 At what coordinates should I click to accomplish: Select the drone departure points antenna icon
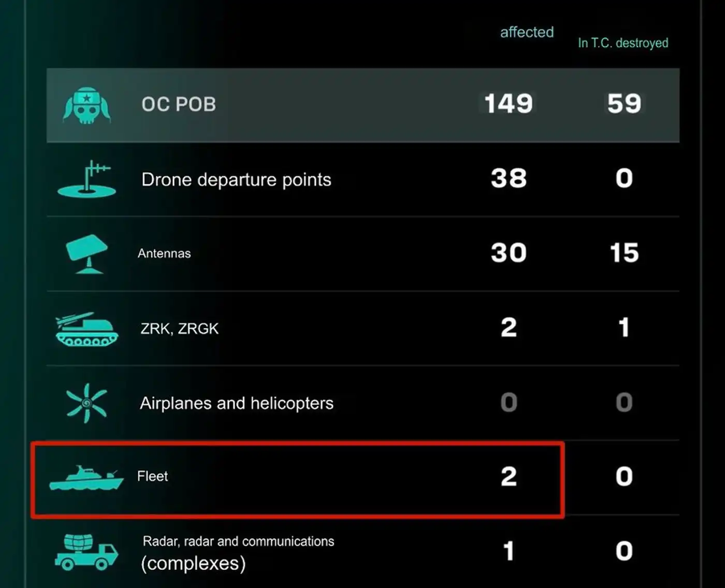point(86,179)
